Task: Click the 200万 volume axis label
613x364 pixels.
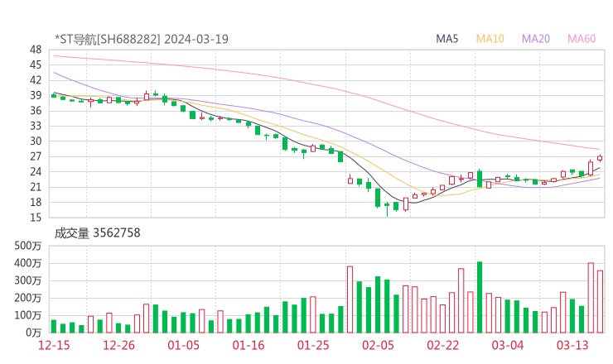Action: click(x=28, y=298)
